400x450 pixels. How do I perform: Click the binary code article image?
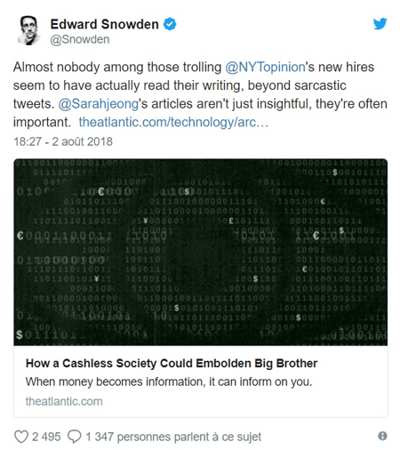pyautogui.click(x=200, y=252)
